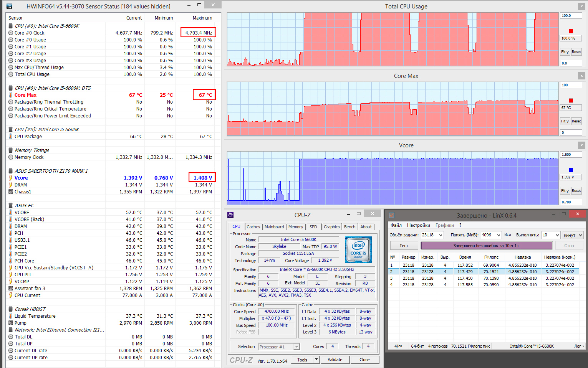Click the icon beside Core #2 Usage
Screen dimensions: 588x368
11,54
